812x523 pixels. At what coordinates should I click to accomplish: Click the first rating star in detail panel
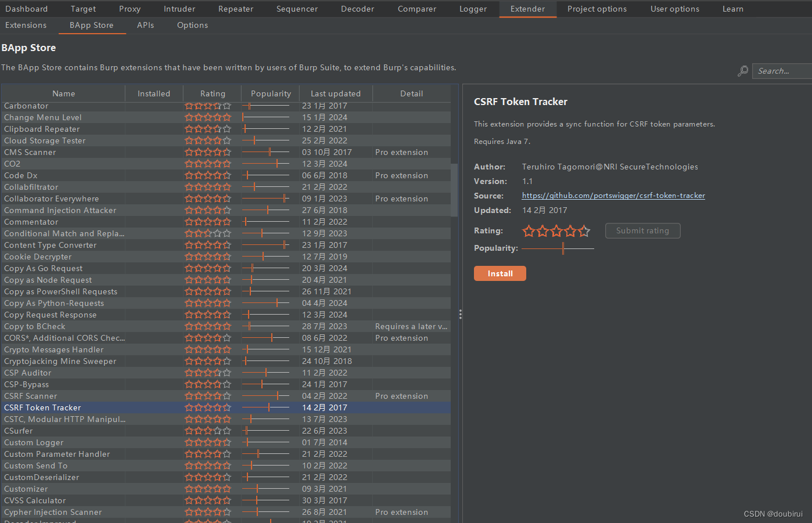pyautogui.click(x=529, y=231)
